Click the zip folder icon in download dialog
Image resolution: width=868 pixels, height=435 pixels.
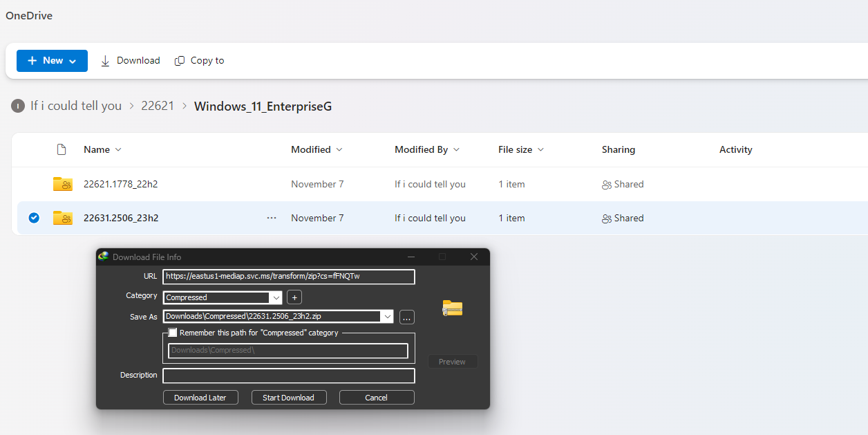[x=453, y=308]
